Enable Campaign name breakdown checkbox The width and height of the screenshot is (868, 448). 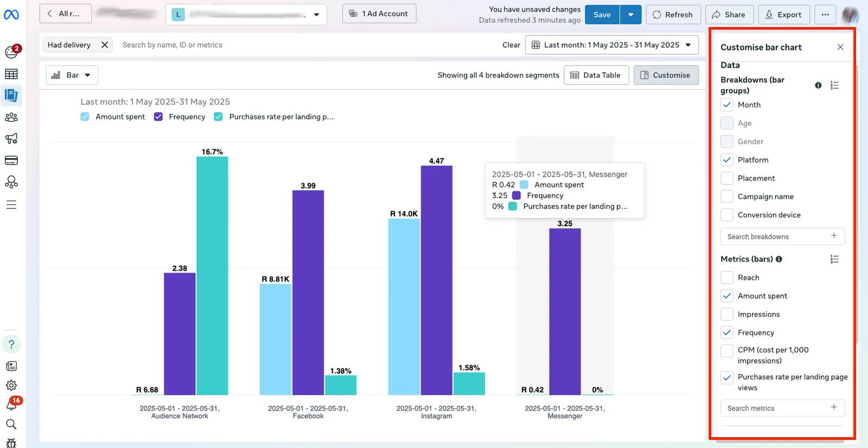pyautogui.click(x=727, y=197)
